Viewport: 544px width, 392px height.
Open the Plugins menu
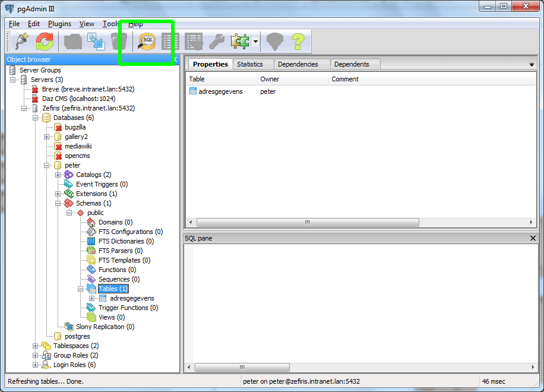[x=59, y=24]
